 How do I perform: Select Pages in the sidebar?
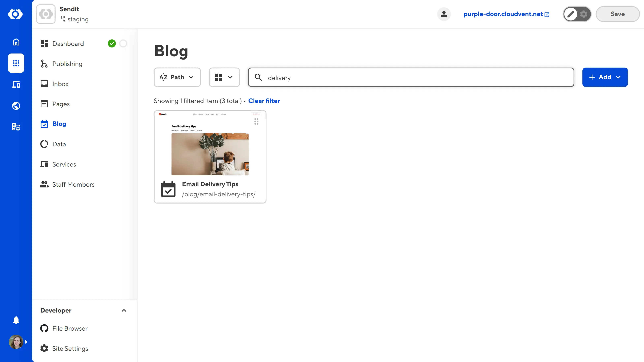point(61,104)
